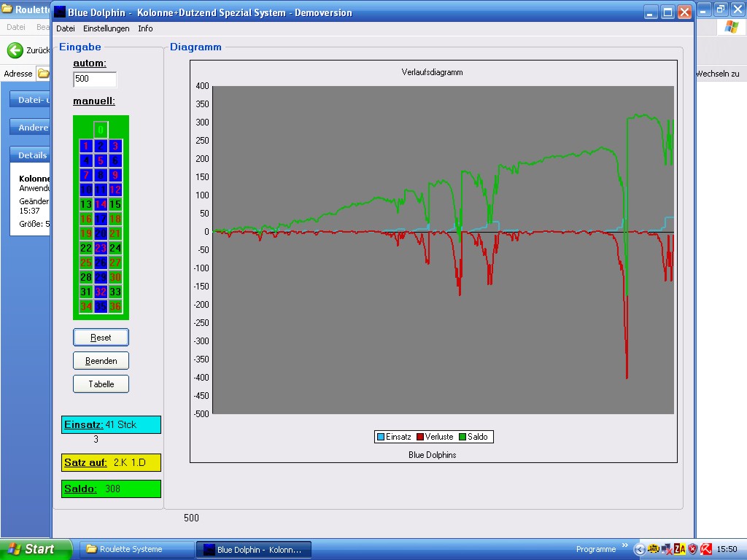This screenshot has width=747, height=560.
Task: Minimize the Explorer window behind
Action: point(705,9)
